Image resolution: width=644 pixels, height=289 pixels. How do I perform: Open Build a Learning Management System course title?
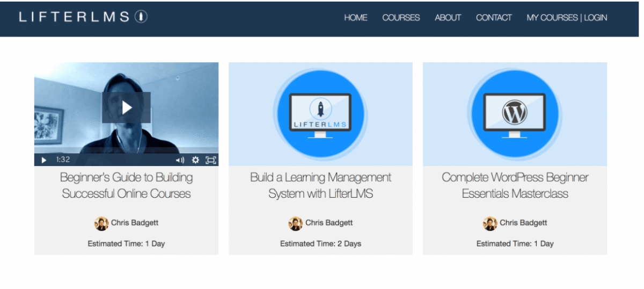point(320,185)
